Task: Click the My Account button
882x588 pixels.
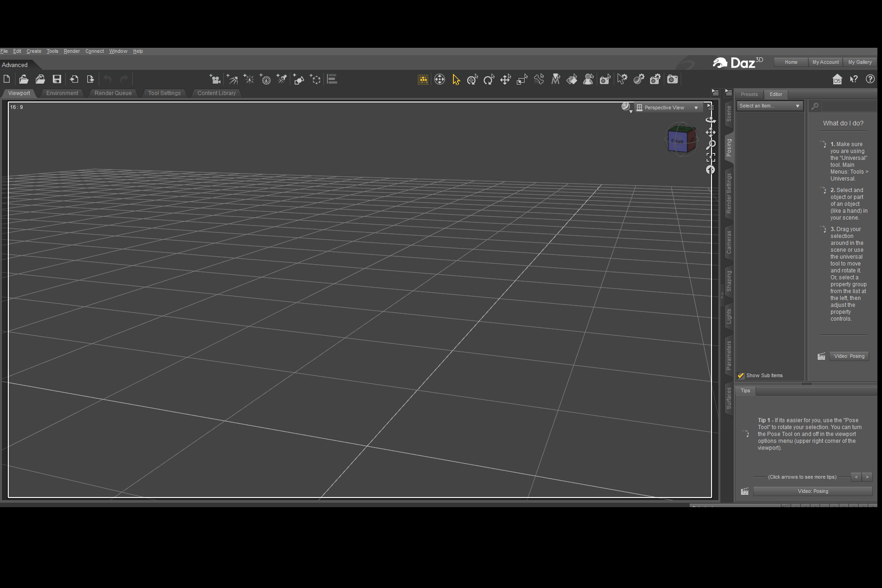Action: [x=825, y=62]
